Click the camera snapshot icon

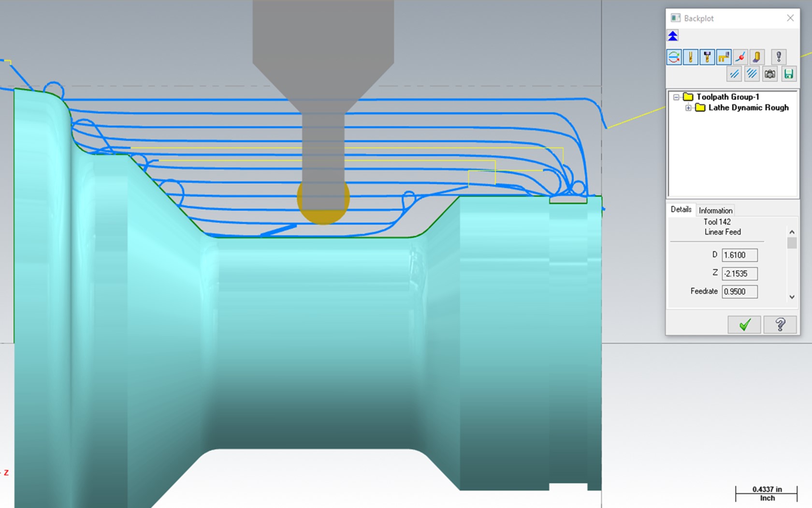click(x=770, y=74)
